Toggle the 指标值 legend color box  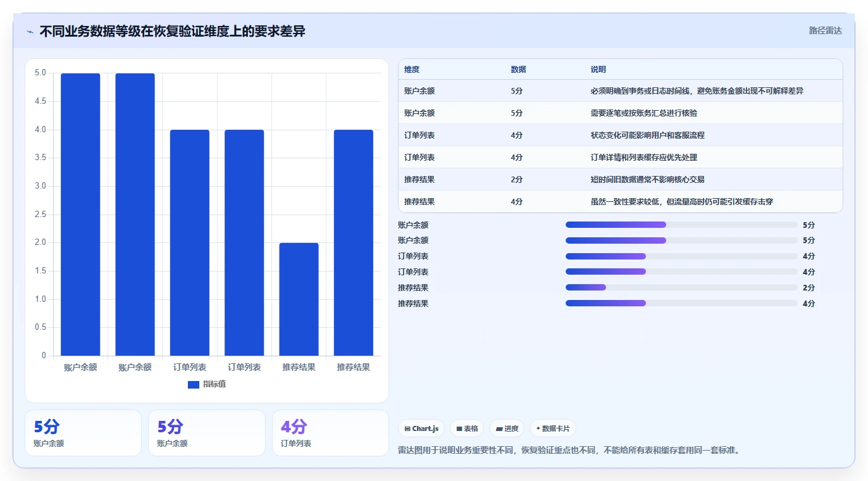pyautogui.click(x=194, y=385)
